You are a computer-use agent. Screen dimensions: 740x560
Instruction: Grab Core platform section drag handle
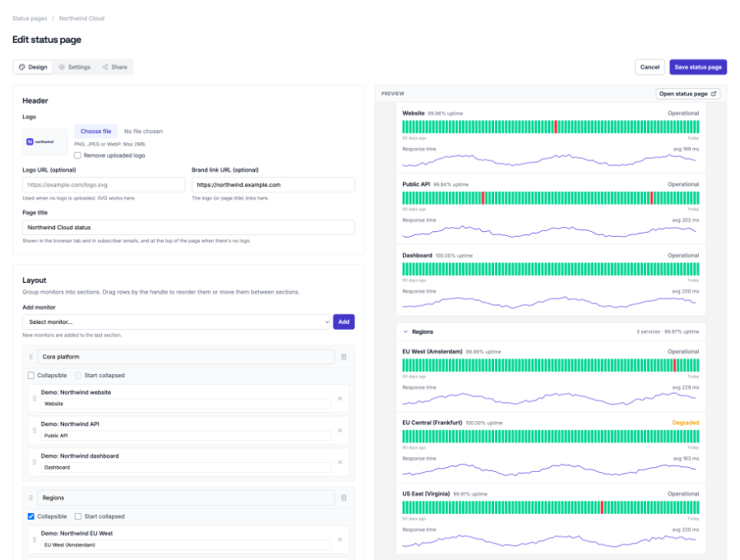pyautogui.click(x=30, y=357)
